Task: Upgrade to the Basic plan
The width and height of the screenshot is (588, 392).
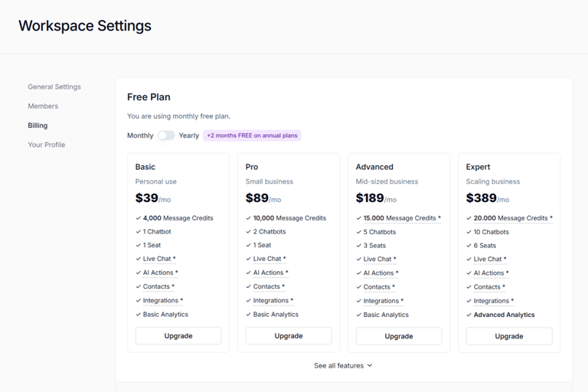Action: [x=178, y=336]
